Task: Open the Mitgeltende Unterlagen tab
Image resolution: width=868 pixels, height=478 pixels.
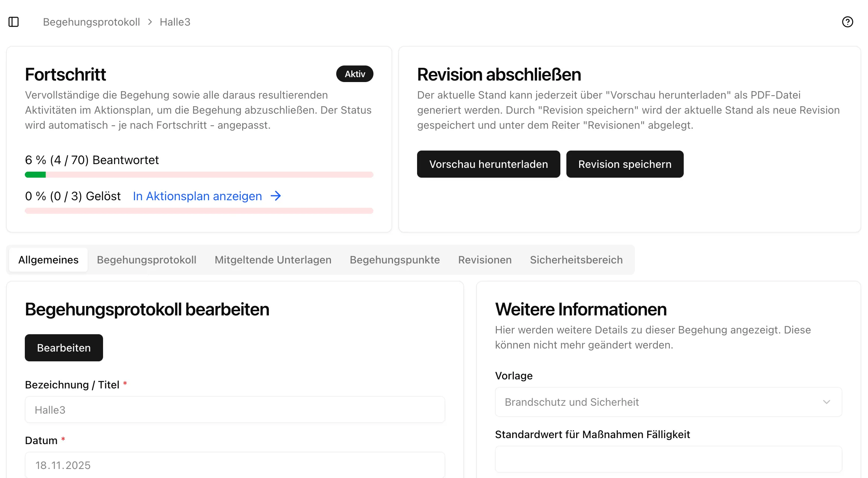Action: [x=273, y=260]
